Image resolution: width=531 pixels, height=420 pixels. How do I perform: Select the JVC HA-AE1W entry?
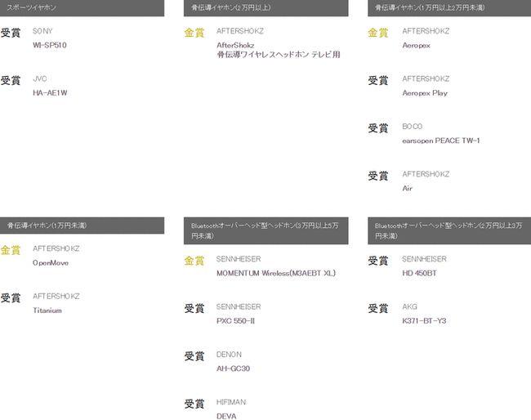(x=50, y=93)
